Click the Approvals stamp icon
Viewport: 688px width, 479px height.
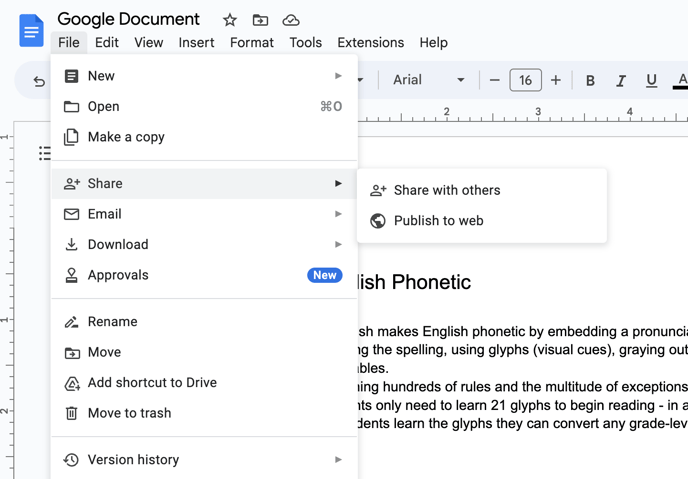[x=72, y=275]
